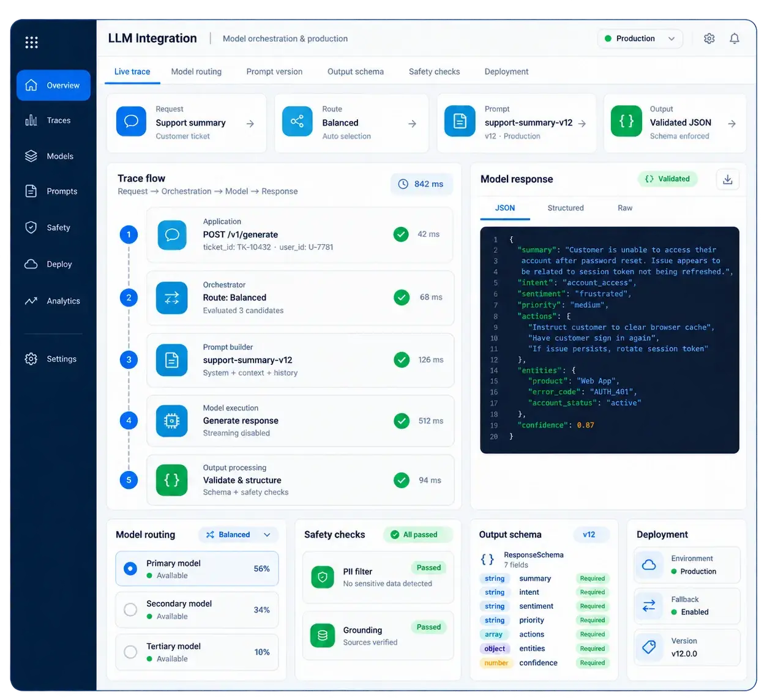Select the Primary model radio button
This screenshot has height=700, width=767.
tap(130, 569)
